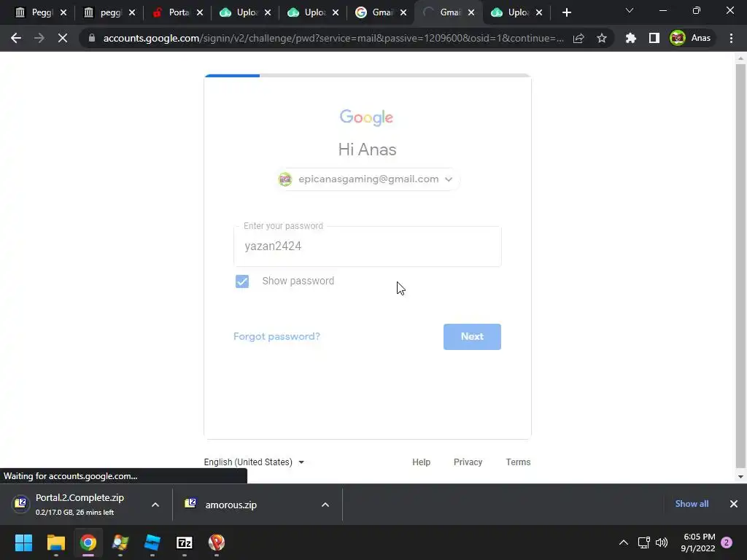Bookmark this page with star icon
747x560 pixels.
click(602, 38)
